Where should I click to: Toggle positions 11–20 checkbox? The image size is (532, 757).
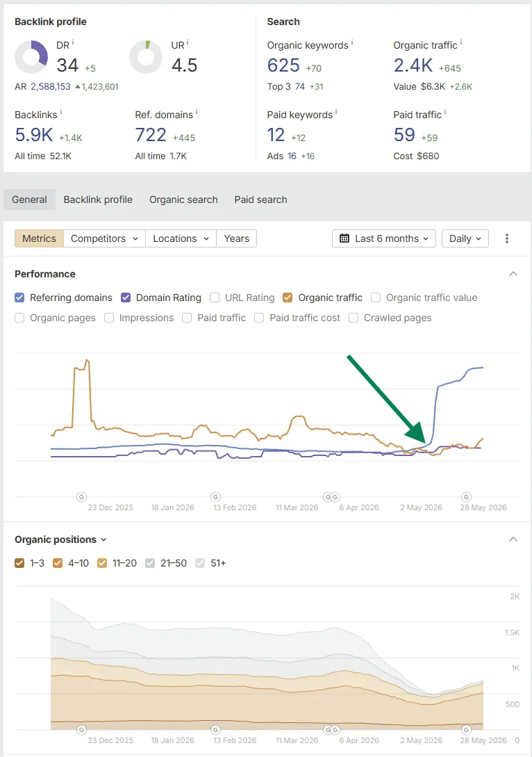click(102, 563)
